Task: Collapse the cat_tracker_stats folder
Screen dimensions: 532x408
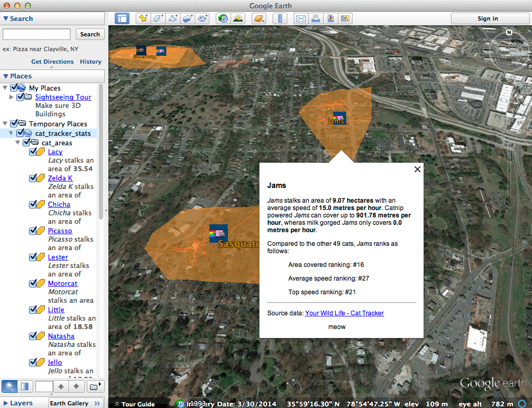Action: pos(11,133)
